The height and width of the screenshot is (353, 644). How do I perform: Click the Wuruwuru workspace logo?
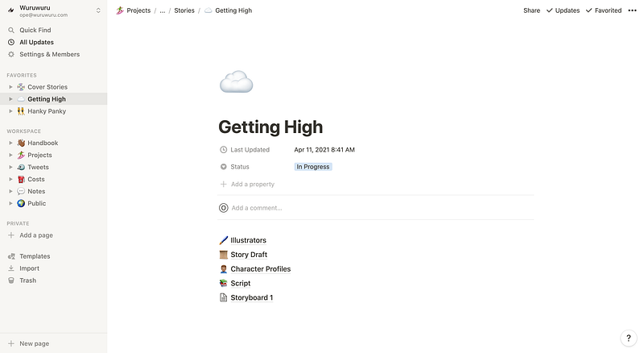[11, 10]
